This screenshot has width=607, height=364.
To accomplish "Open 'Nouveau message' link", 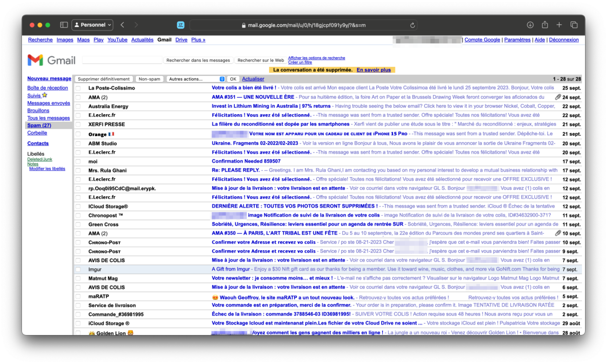I will coord(49,79).
